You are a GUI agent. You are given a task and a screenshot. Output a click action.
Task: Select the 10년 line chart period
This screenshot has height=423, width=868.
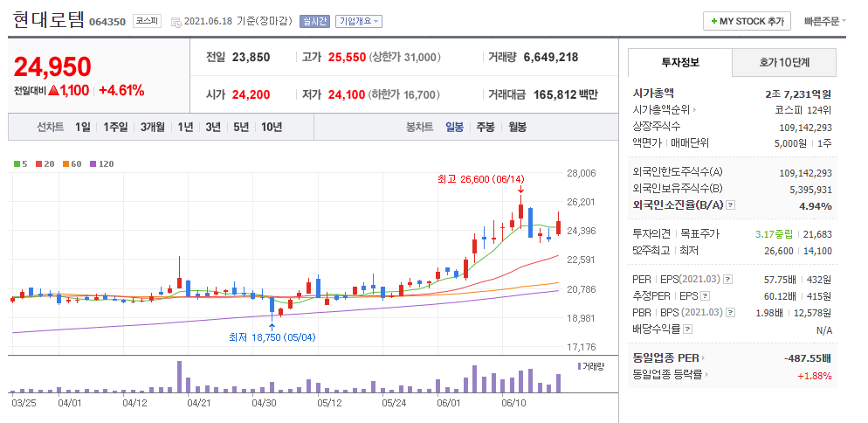pyautogui.click(x=272, y=127)
